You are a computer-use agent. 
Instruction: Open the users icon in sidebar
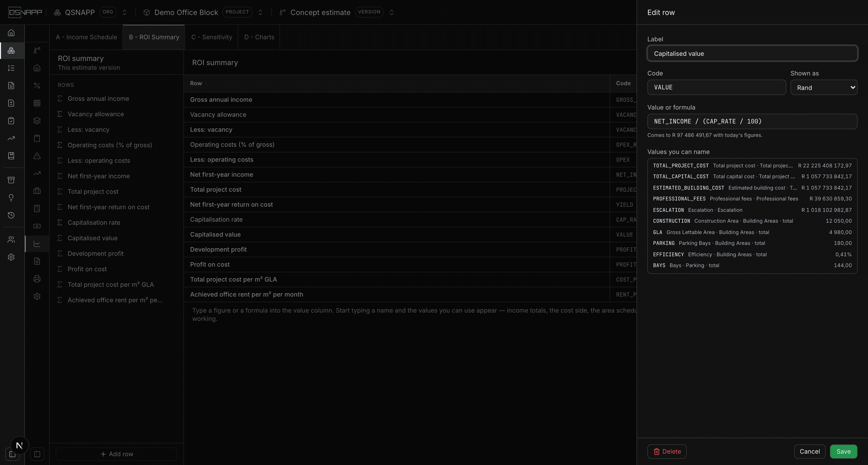(x=11, y=239)
